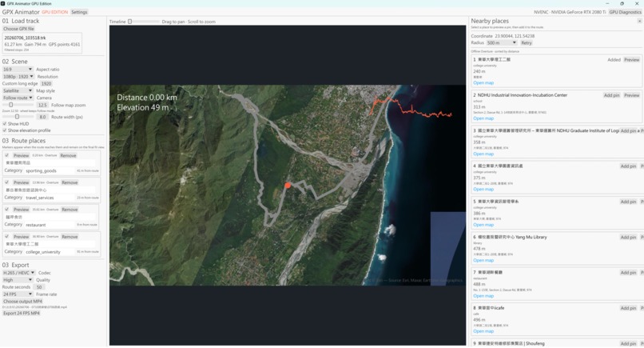Preview NDHU Industrial Innovation-Incubation Center
The height and width of the screenshot is (348, 644).
click(x=632, y=95)
